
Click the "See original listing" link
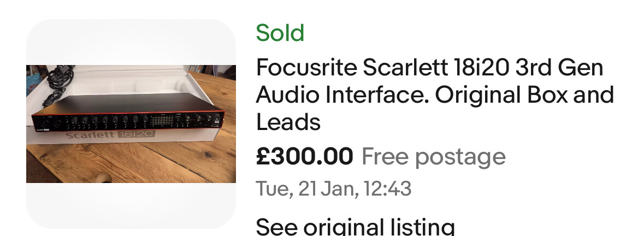(x=355, y=226)
